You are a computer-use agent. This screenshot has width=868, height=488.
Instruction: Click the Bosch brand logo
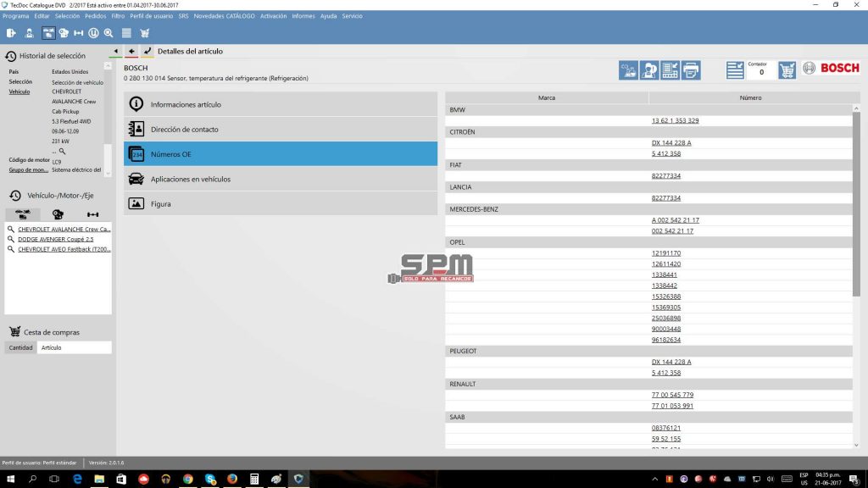(832, 68)
